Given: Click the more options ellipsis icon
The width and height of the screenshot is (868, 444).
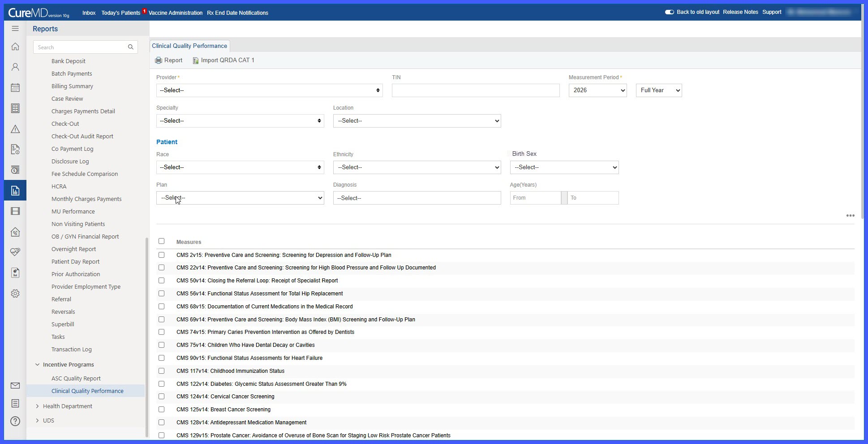Looking at the screenshot, I should 850,216.
